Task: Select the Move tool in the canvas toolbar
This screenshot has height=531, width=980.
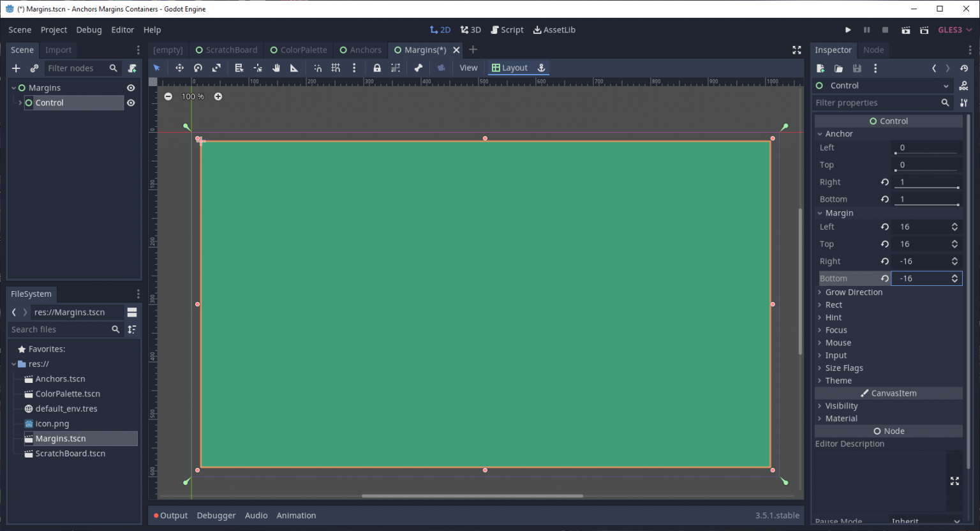Action: pos(179,68)
